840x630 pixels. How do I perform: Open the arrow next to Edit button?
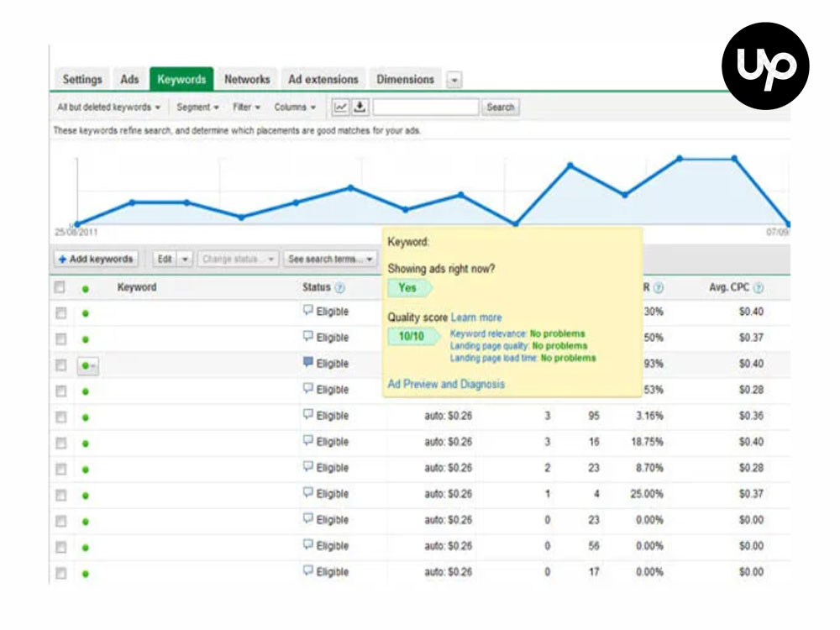click(185, 260)
